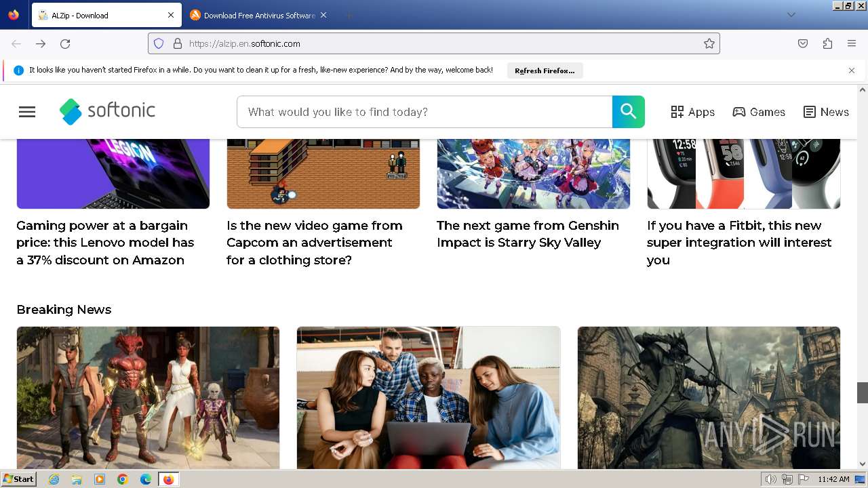
Task: Expand the list all tabs dropdown
Action: [x=791, y=15]
